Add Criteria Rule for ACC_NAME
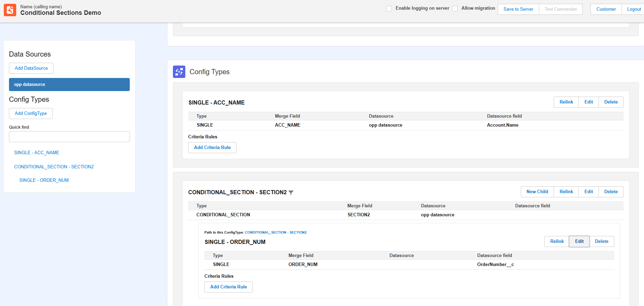644x306 pixels. (x=212, y=148)
